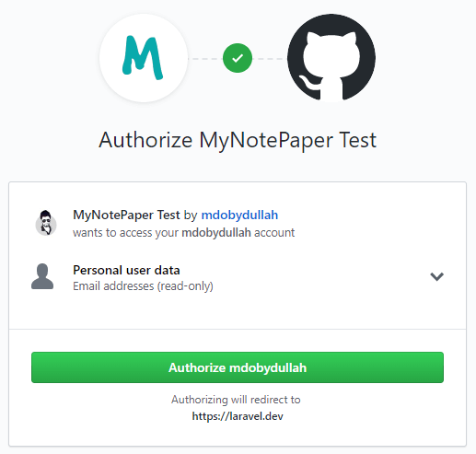Click the green Authorize mdobydullah button
476x454 pixels.
(x=238, y=367)
